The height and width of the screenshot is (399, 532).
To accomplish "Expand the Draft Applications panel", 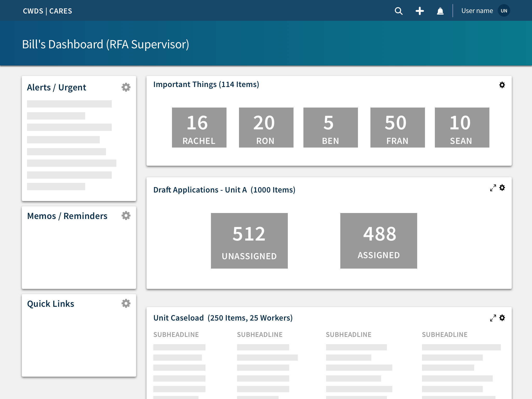I will pos(493,188).
